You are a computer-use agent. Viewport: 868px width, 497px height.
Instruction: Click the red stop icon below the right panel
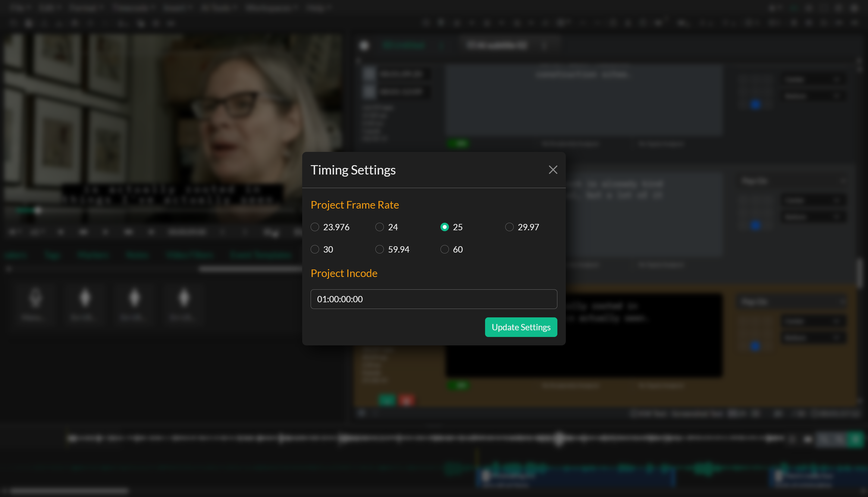tap(407, 400)
